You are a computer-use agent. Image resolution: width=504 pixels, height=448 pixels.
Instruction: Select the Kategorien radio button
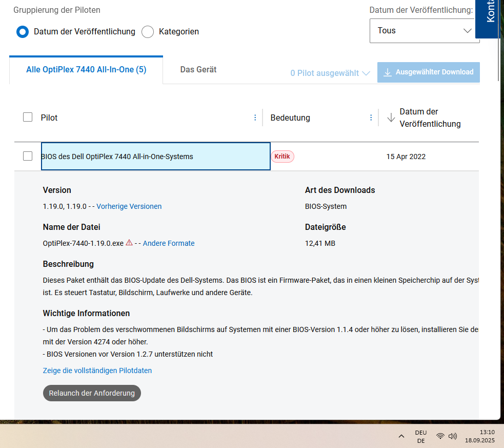click(148, 32)
